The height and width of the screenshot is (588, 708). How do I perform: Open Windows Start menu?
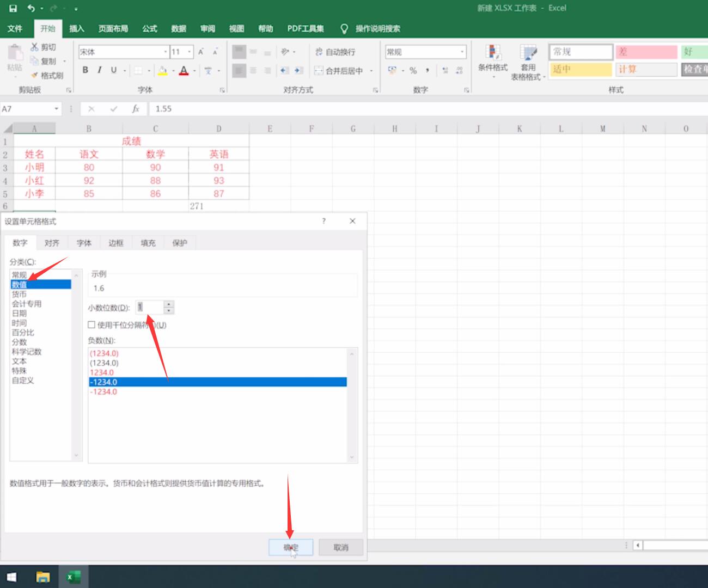11,577
